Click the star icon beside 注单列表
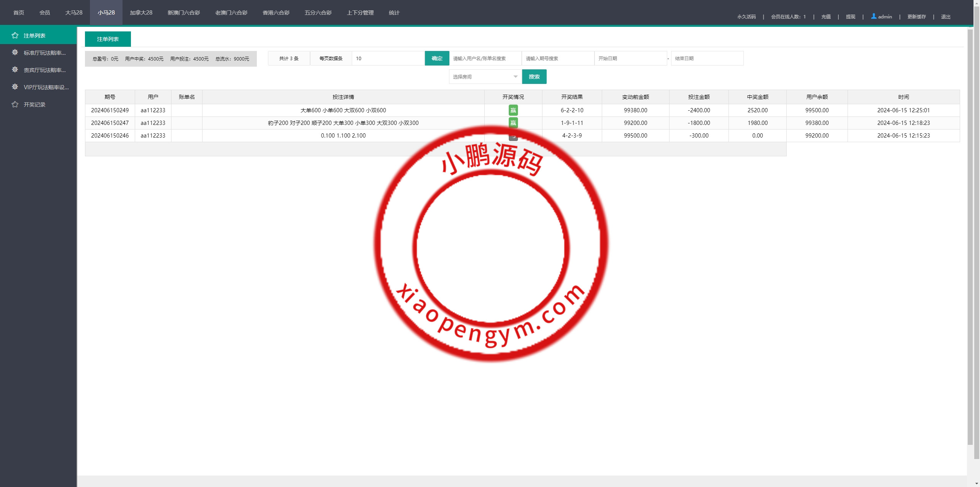Viewport: 980px width, 487px height. [15, 35]
